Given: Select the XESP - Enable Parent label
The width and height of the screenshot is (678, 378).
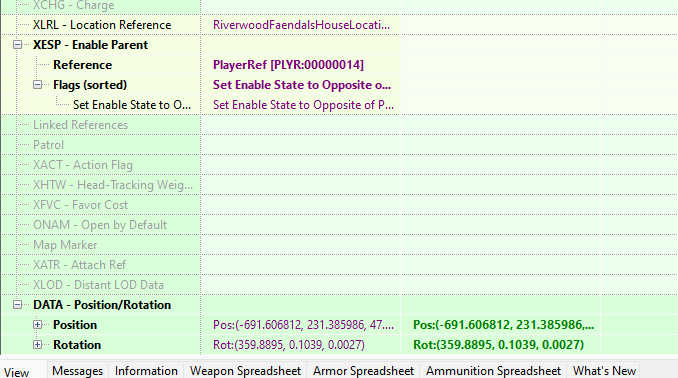Looking at the screenshot, I should pyautogui.click(x=90, y=45).
